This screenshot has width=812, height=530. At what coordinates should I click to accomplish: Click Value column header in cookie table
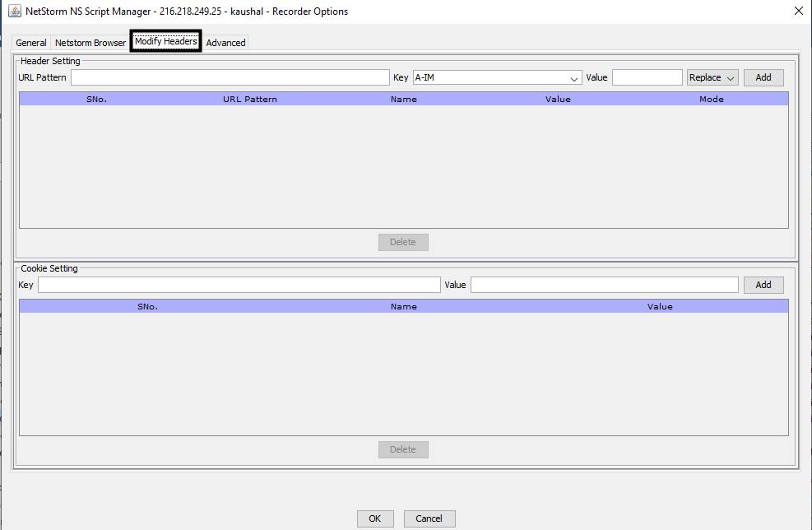coord(660,306)
